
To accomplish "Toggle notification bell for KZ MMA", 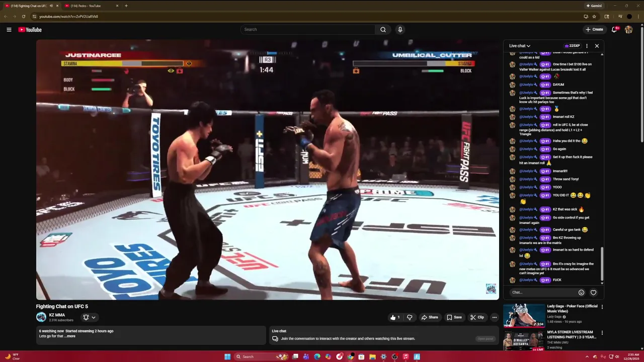I will pyautogui.click(x=86, y=317).
